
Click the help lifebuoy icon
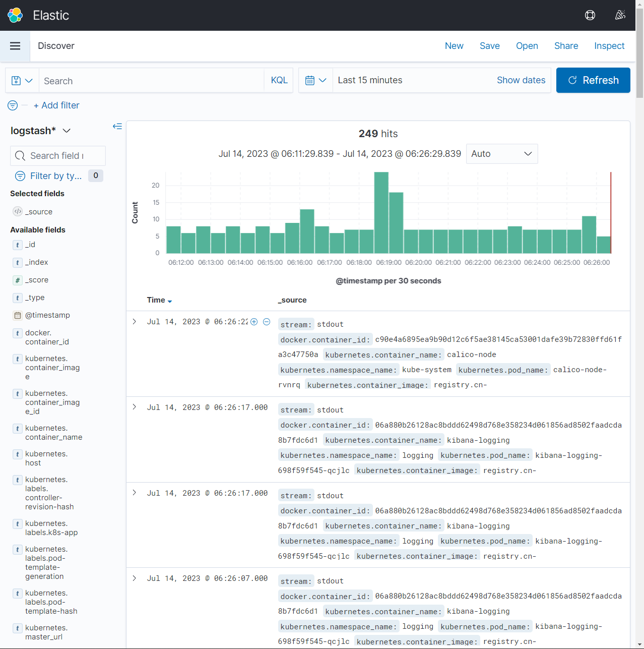590,15
